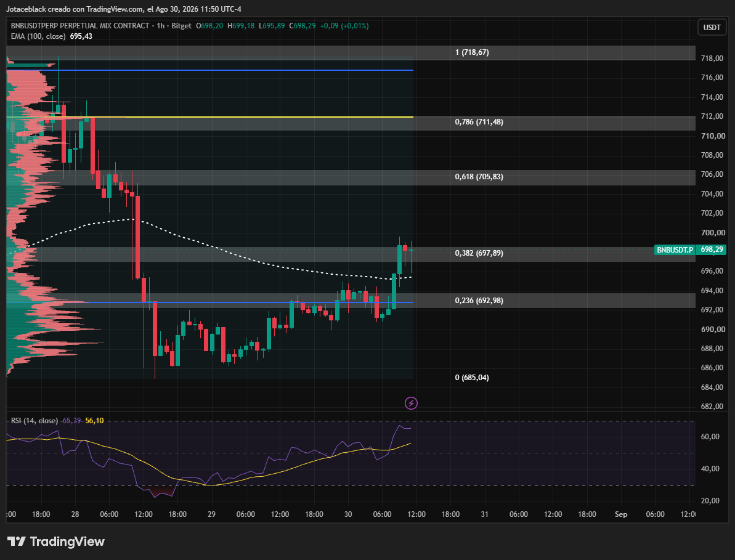Click the open value O698,20
Screen dimensions: 735x560
click(209, 26)
